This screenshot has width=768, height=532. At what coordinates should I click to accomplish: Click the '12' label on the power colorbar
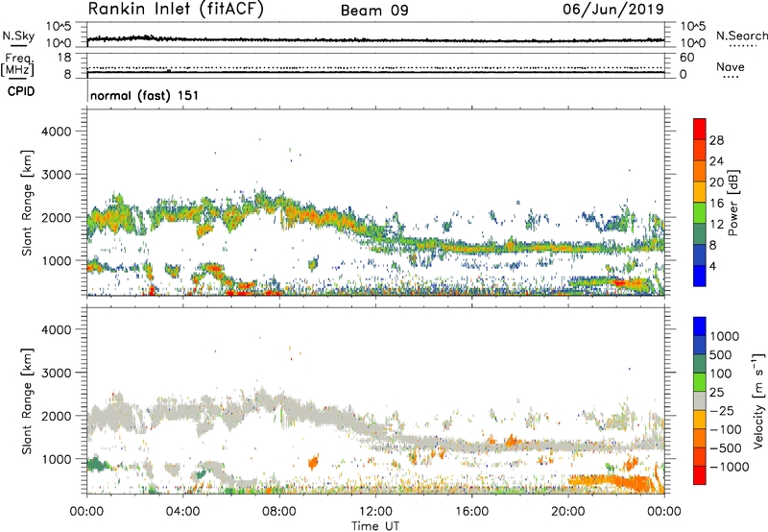[716, 224]
